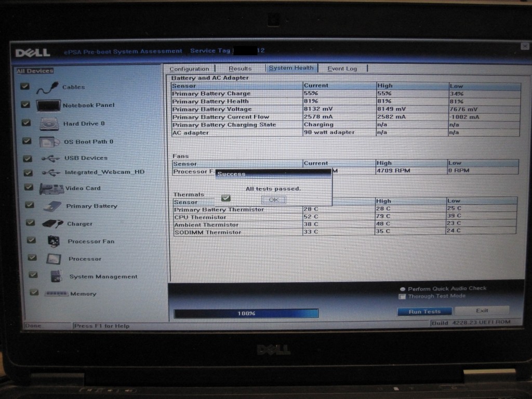The width and height of the screenshot is (532, 399).
Task: Select All Devices header in device list
Action: tap(35, 71)
